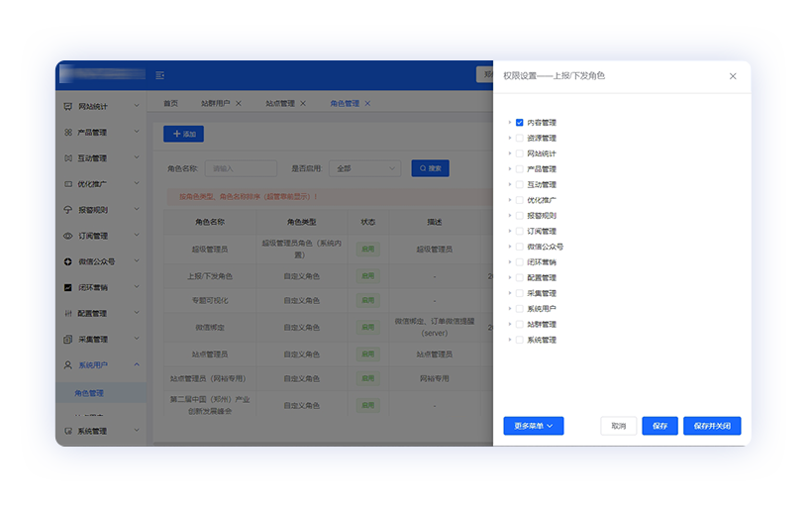Image resolution: width=812 pixels, height=505 pixels.
Task: Open the 是否启用 dropdown showing 全部
Action: (365, 168)
